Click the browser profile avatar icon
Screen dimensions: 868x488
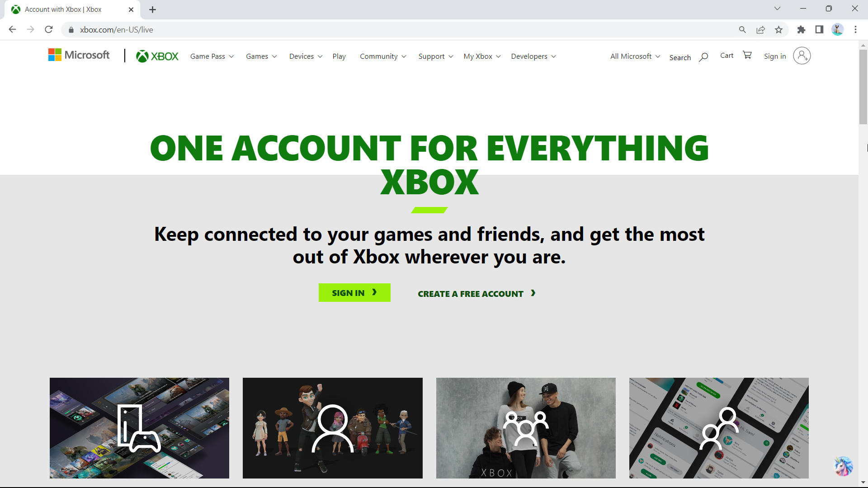point(838,30)
